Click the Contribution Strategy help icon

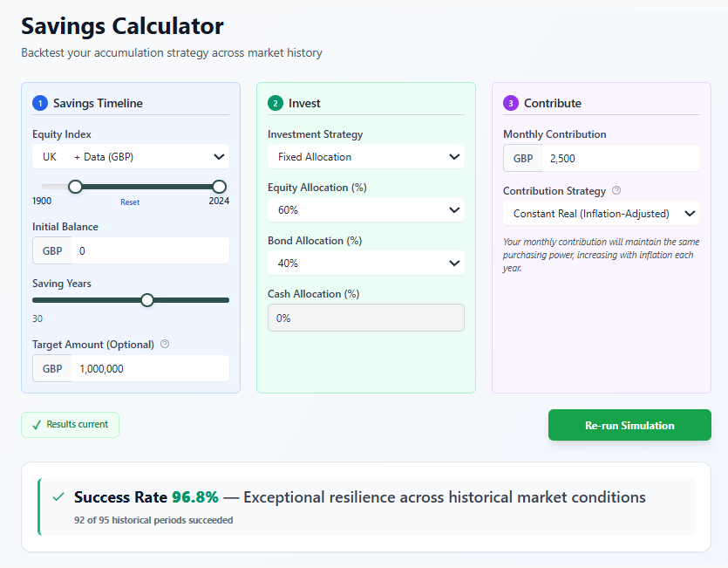[x=616, y=190]
